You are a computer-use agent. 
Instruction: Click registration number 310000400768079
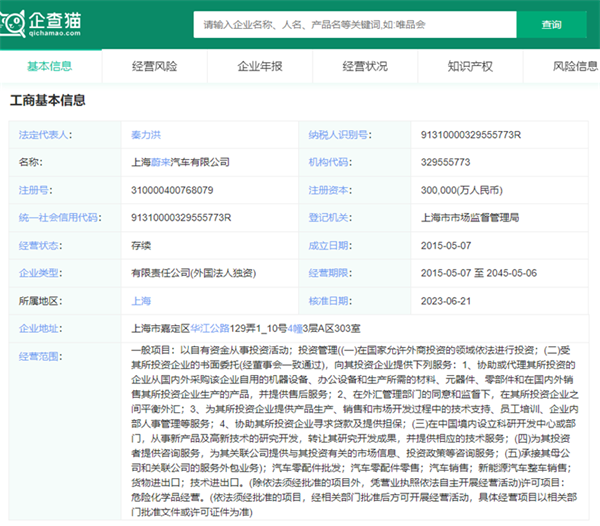pyautogui.click(x=173, y=189)
